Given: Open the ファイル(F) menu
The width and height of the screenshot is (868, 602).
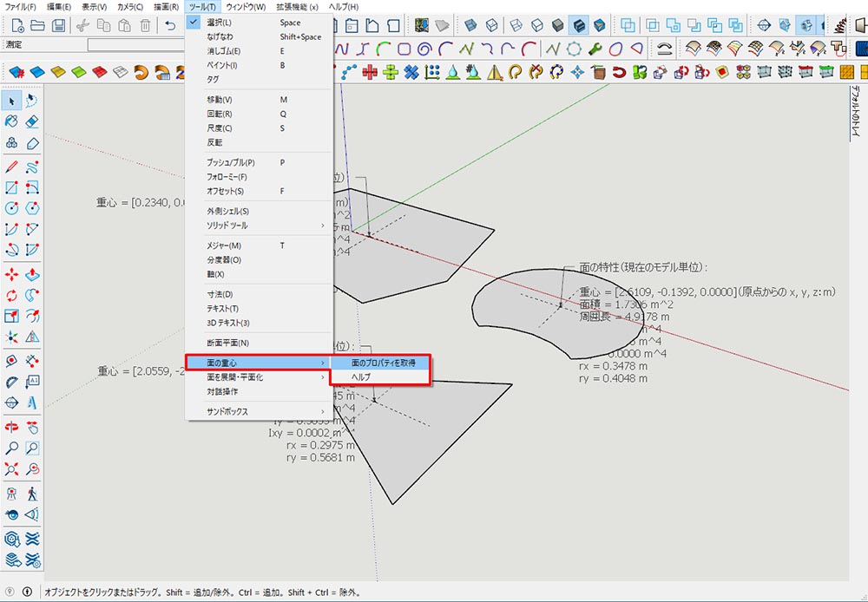Looking at the screenshot, I should click(20, 7).
